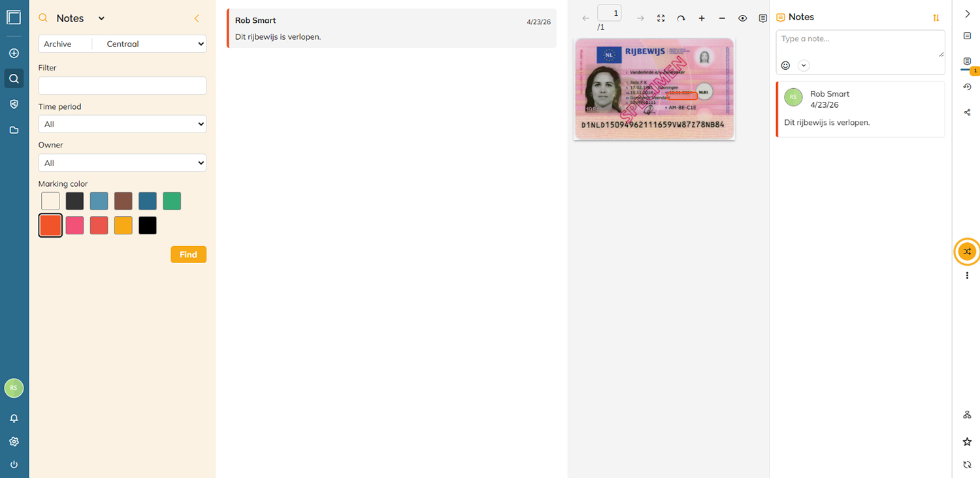Viewport: 980px width, 478px height.
Task: Rotate the document clockwise
Action: 681,18
